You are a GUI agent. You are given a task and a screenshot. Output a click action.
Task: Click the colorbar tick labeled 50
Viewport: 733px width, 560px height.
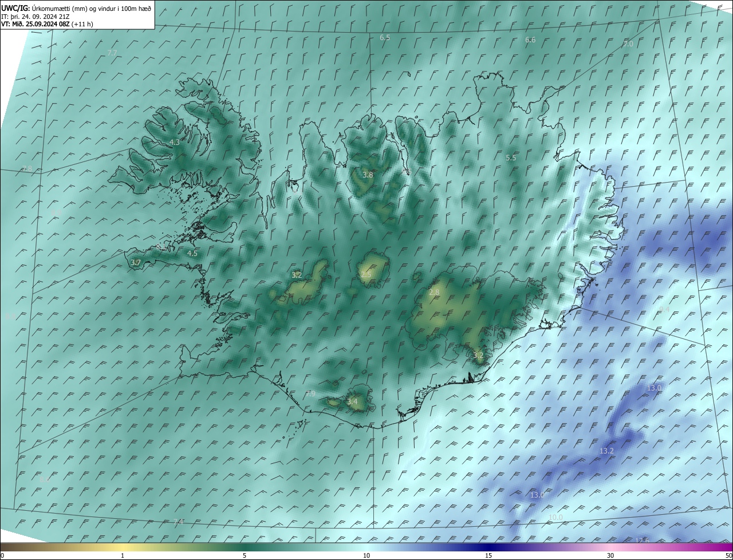tap(728, 555)
